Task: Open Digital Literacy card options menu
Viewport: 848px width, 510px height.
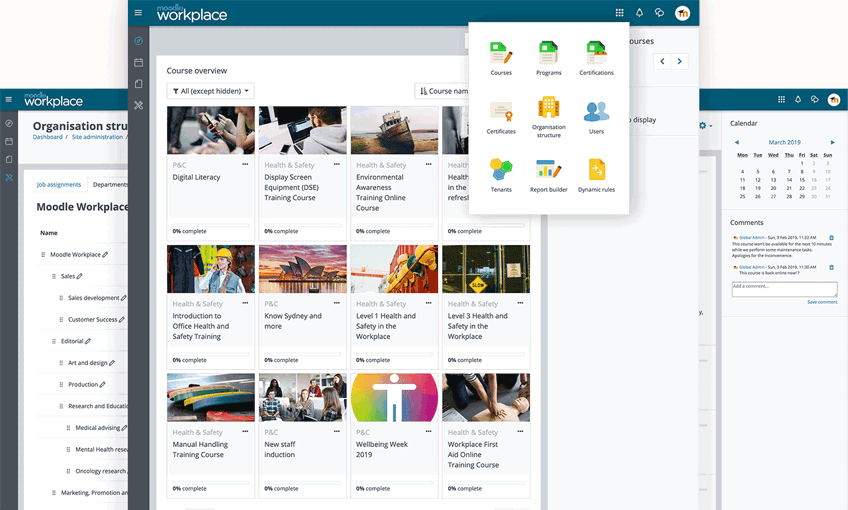Action: (245, 164)
